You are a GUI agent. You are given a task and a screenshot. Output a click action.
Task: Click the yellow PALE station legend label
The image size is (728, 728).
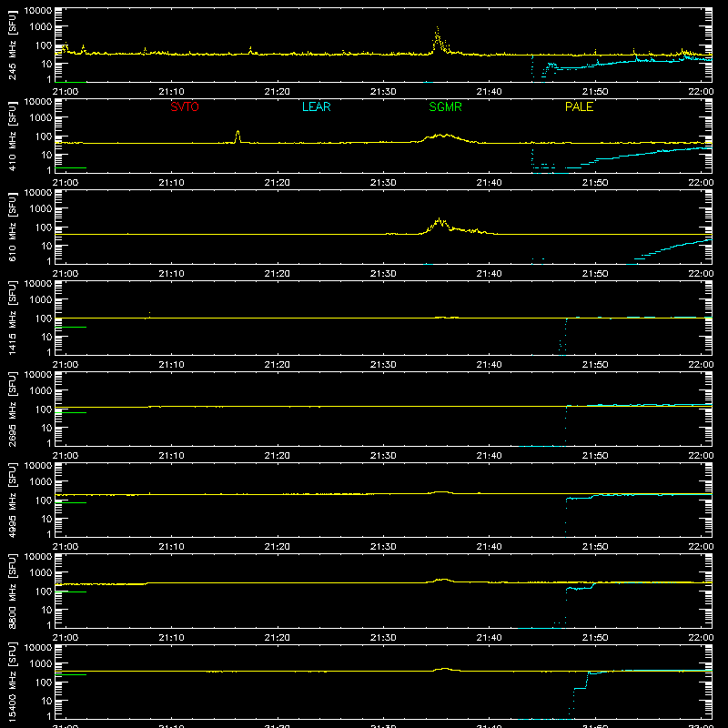tap(579, 106)
